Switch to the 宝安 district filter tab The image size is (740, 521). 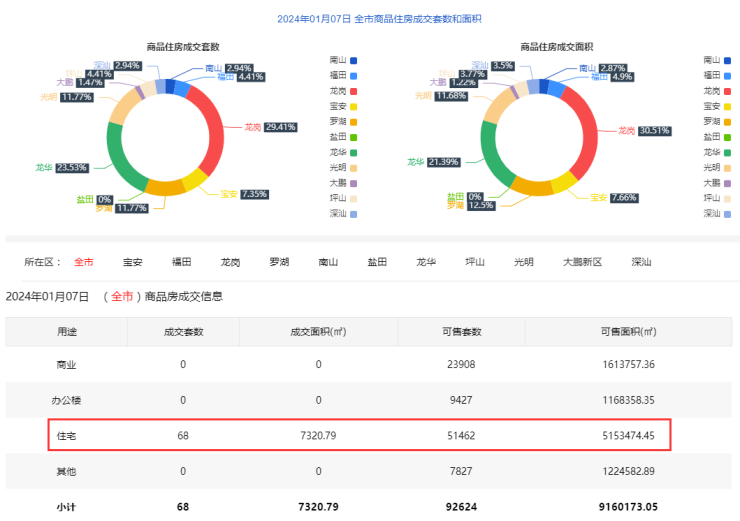[132, 262]
